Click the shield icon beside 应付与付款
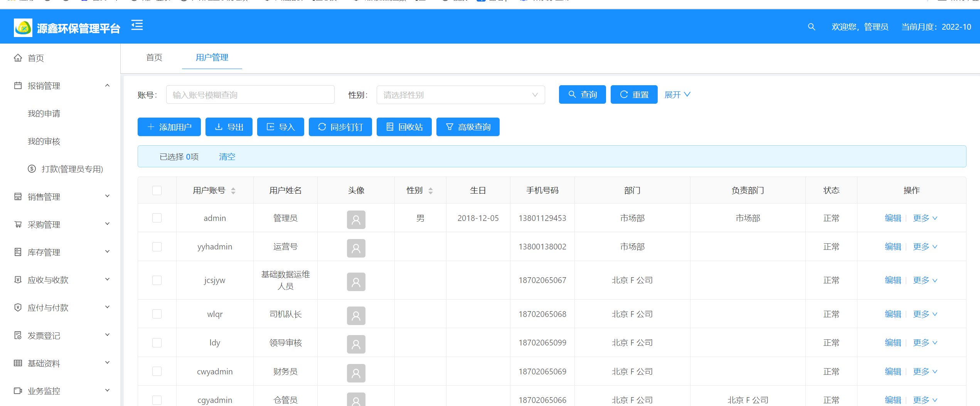 (x=18, y=308)
